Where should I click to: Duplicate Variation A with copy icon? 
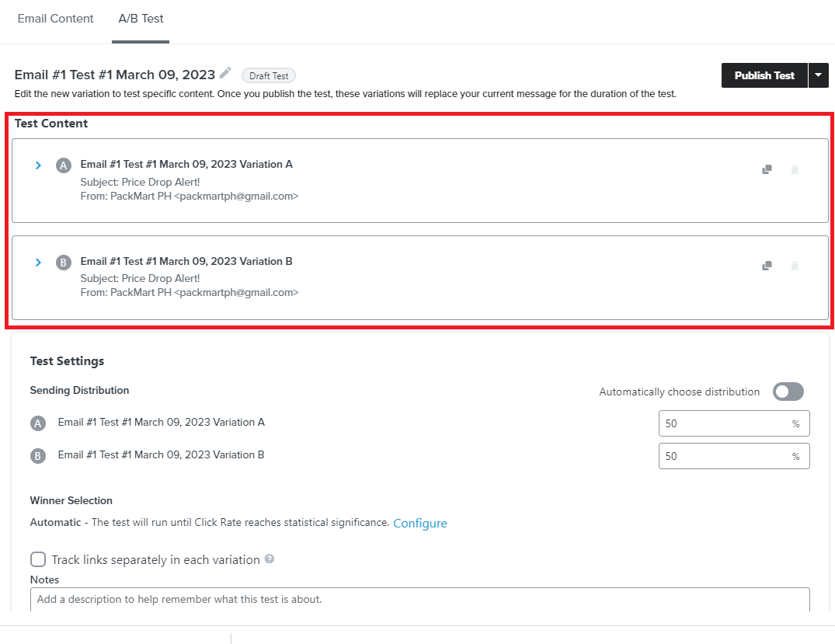767,169
